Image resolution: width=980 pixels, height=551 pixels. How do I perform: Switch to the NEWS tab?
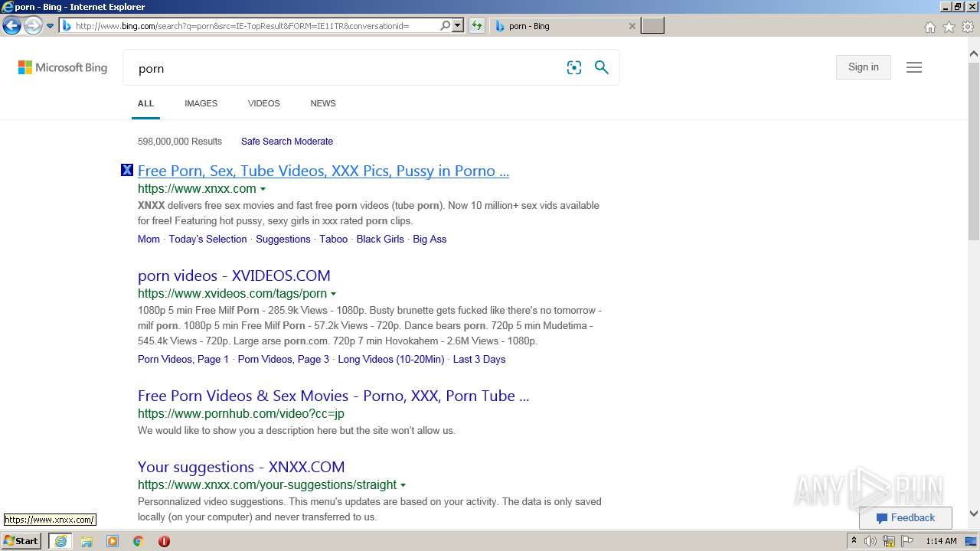[x=323, y=103]
